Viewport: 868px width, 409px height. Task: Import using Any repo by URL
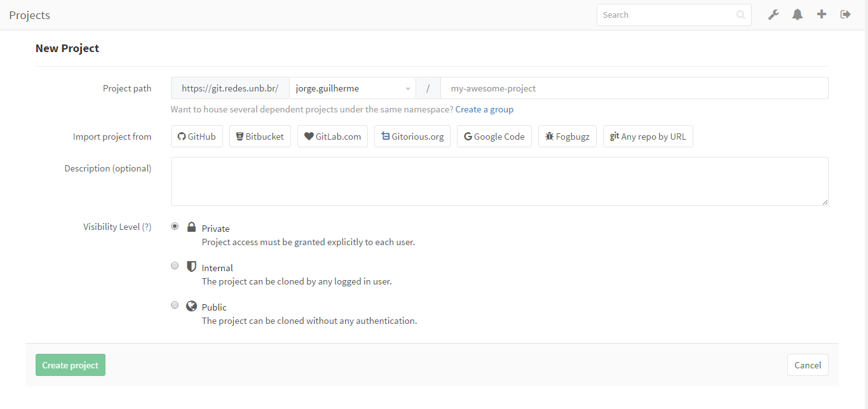(x=648, y=137)
